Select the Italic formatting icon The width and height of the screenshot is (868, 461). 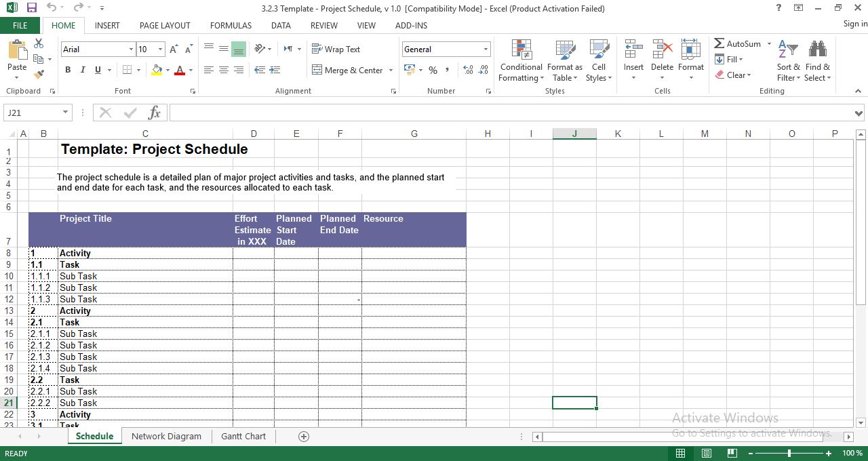pos(81,70)
